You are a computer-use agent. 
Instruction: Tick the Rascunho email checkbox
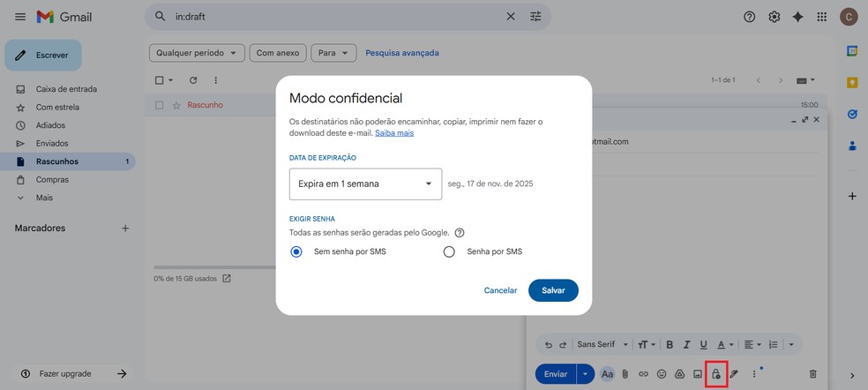pyautogui.click(x=160, y=105)
